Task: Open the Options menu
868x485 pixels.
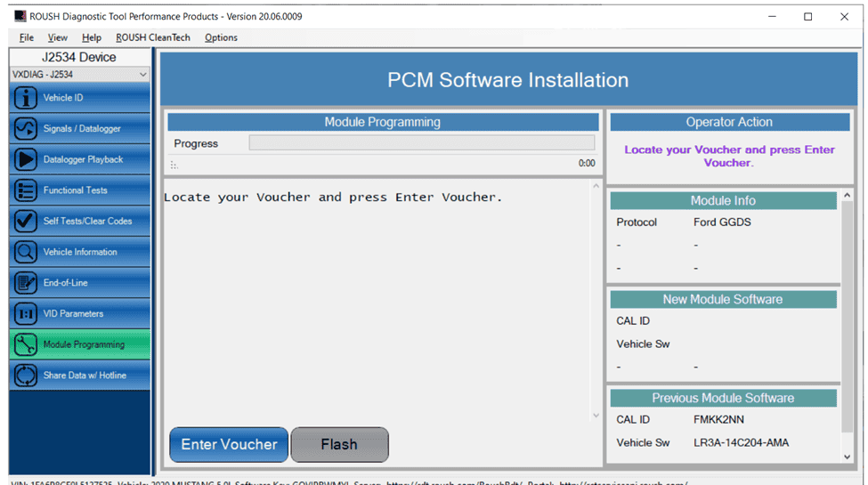Action: tap(221, 37)
